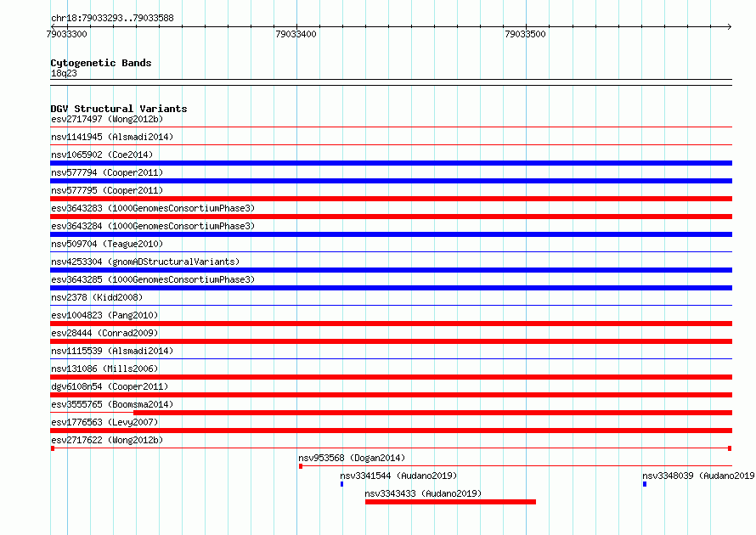Image resolution: width=756 pixels, height=535 pixels.
Task: Open nsv131086 (Mills2006) variant
Action: point(104,369)
